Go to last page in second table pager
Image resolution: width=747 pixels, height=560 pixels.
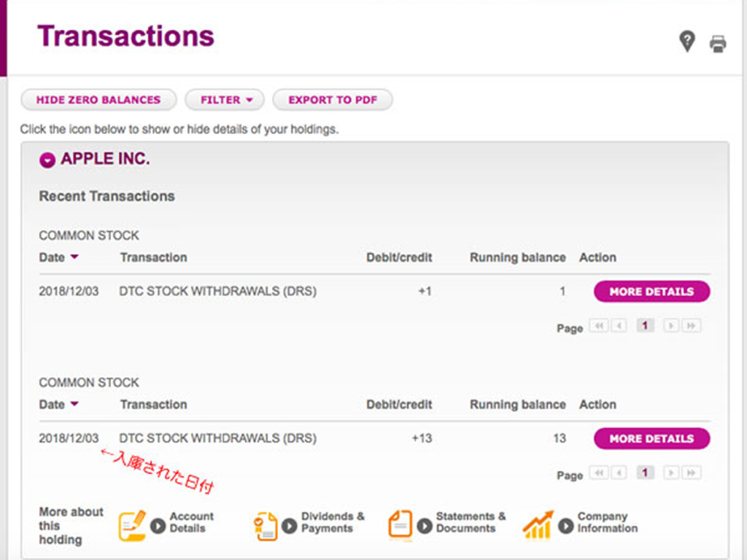(x=691, y=472)
